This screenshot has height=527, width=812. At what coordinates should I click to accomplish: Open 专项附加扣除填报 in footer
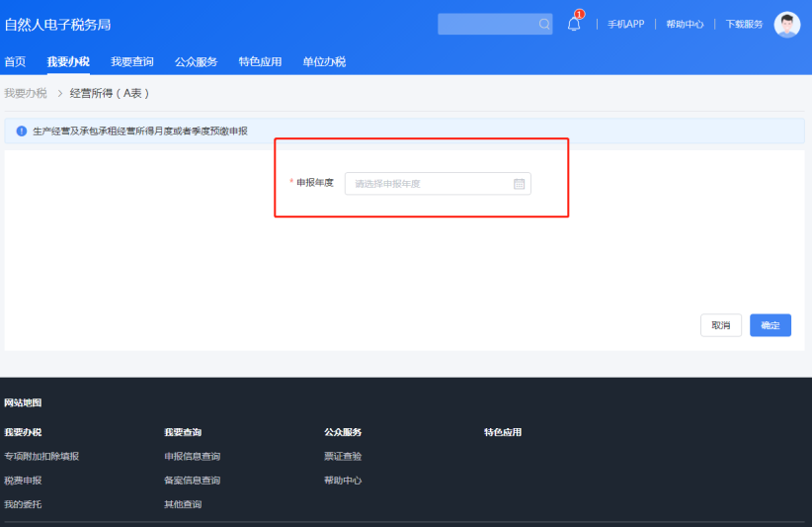(x=41, y=456)
